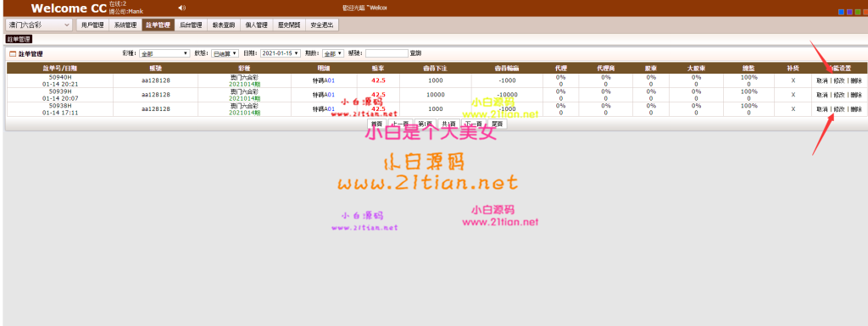Click 删除 for order 50940H
Viewport: 868px width, 326px height.
856,80
